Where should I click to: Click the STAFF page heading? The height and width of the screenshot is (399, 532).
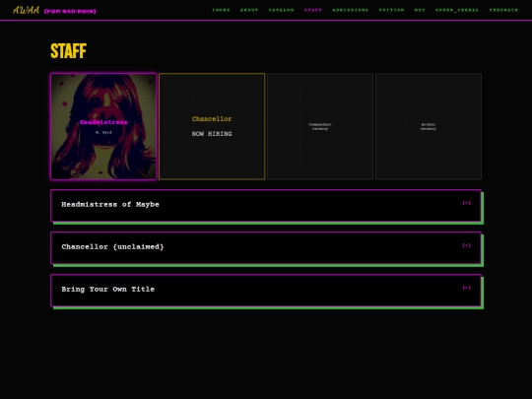pyautogui.click(x=69, y=51)
